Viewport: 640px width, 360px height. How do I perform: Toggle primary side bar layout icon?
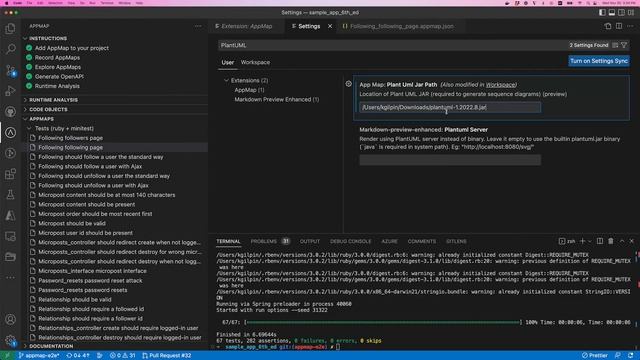602,13
